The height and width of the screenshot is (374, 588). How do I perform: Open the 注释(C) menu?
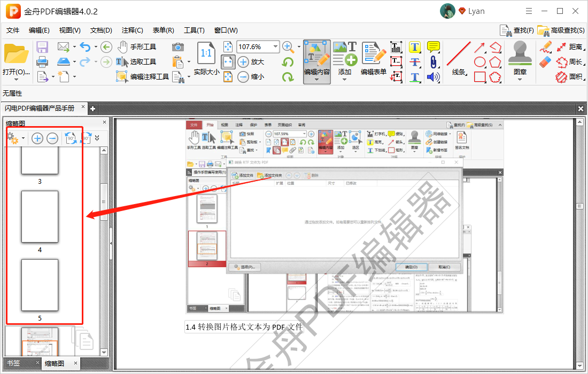133,30
